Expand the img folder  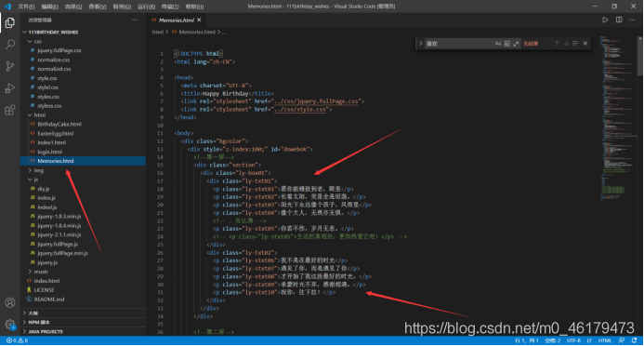point(30,170)
